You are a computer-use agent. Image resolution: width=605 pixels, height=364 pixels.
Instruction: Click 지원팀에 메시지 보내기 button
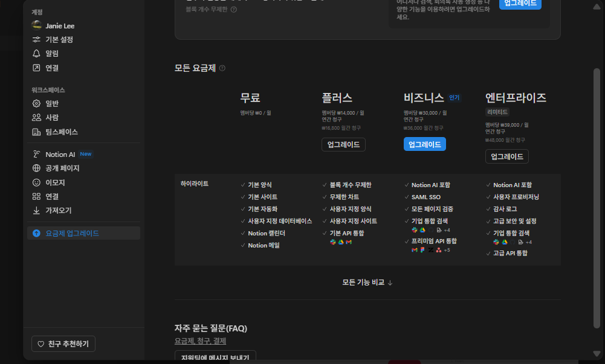[215, 357]
